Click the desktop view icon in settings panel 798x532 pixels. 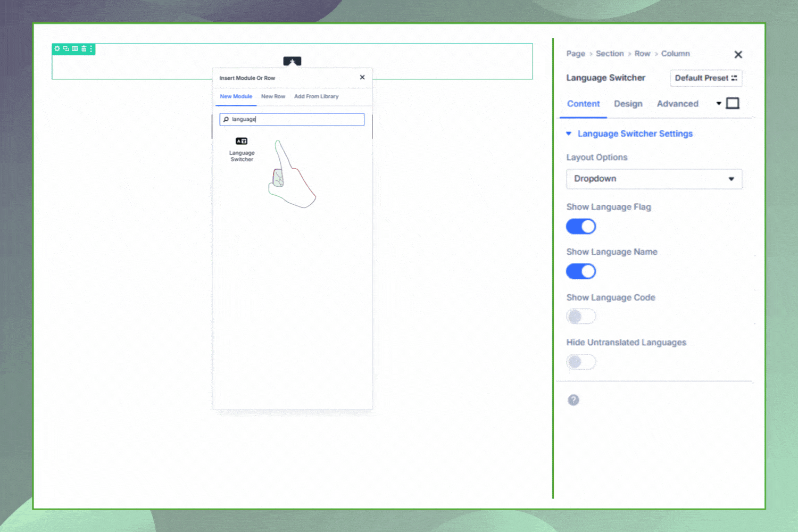pyautogui.click(x=733, y=103)
